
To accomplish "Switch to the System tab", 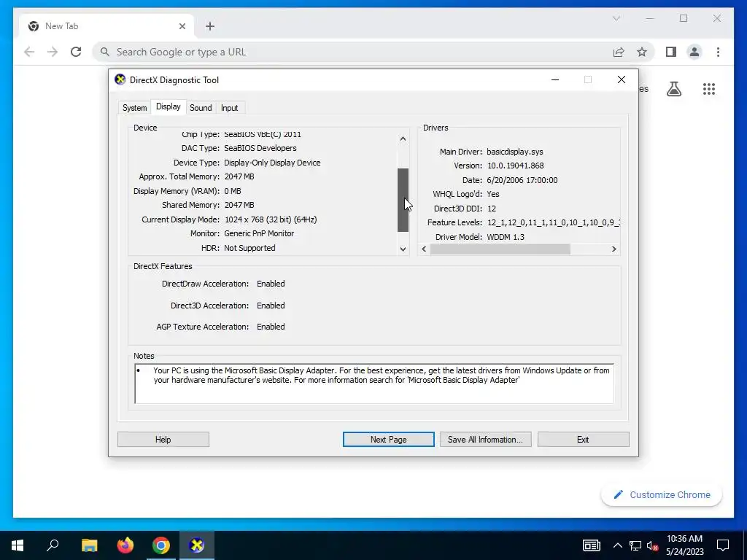I will tap(134, 108).
